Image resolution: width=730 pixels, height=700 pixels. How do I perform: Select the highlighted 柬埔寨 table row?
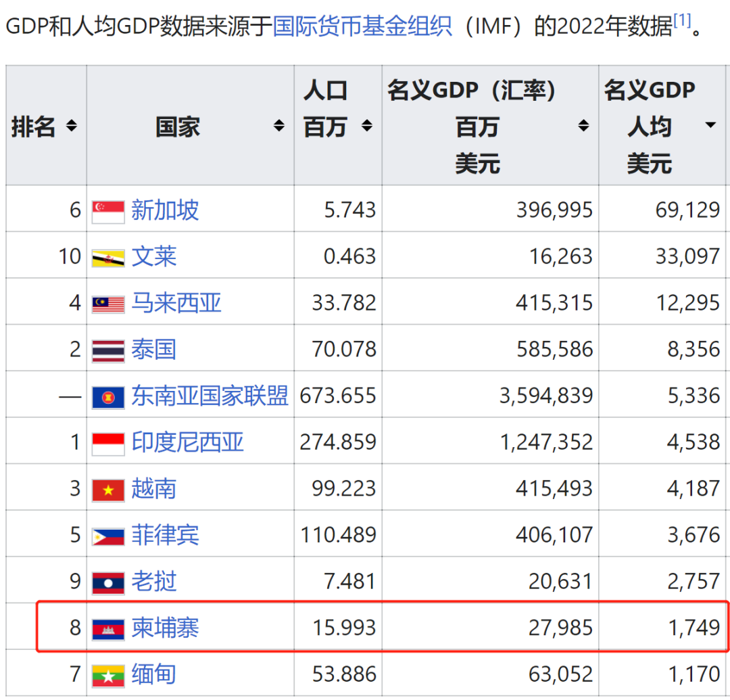tap(406, 628)
